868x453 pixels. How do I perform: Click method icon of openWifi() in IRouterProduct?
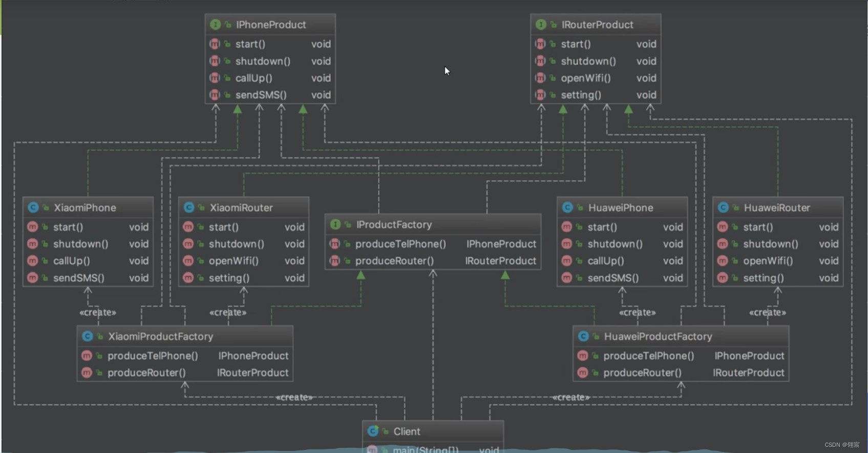pyautogui.click(x=540, y=78)
